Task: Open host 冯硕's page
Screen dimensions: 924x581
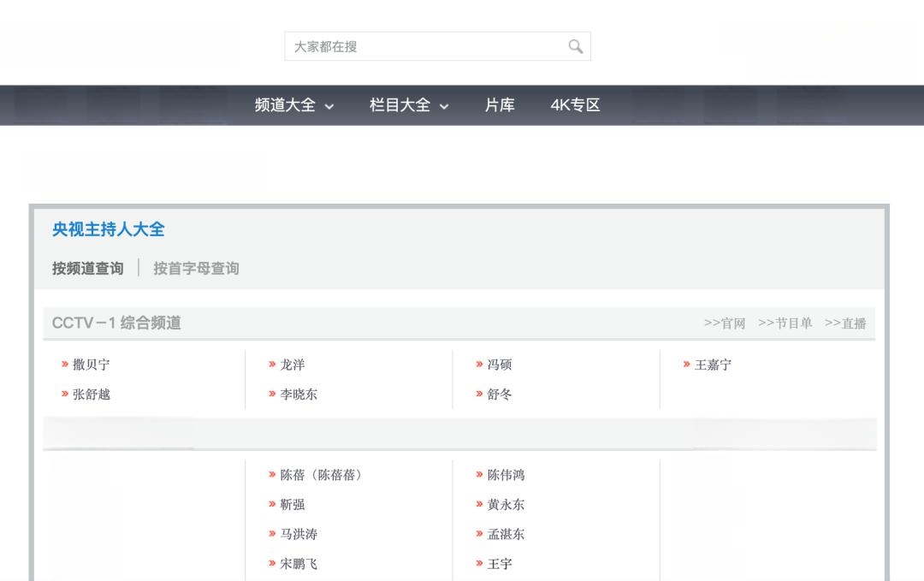Action: [500, 365]
